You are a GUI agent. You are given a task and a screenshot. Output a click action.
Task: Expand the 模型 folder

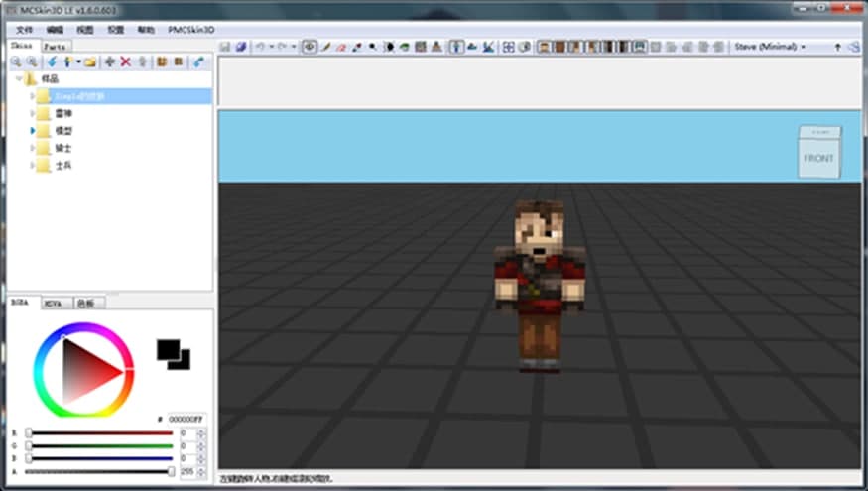tap(32, 131)
